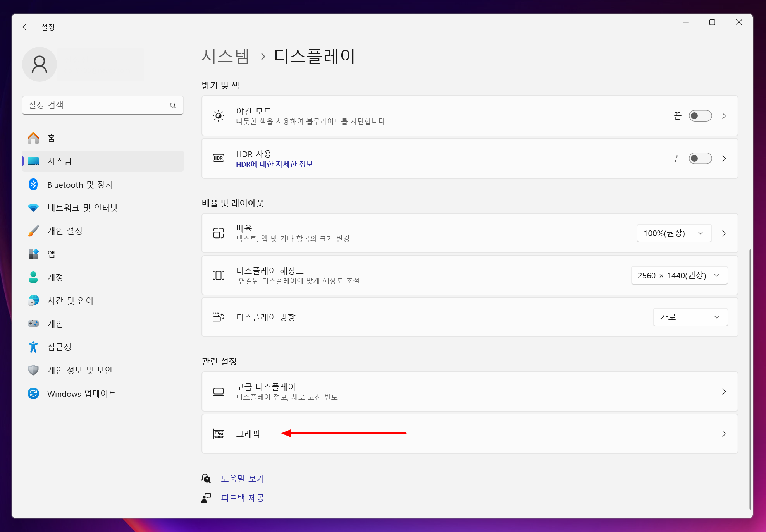This screenshot has width=766, height=532.
Task: Toggle 야간 모드 switch on
Action: click(700, 116)
